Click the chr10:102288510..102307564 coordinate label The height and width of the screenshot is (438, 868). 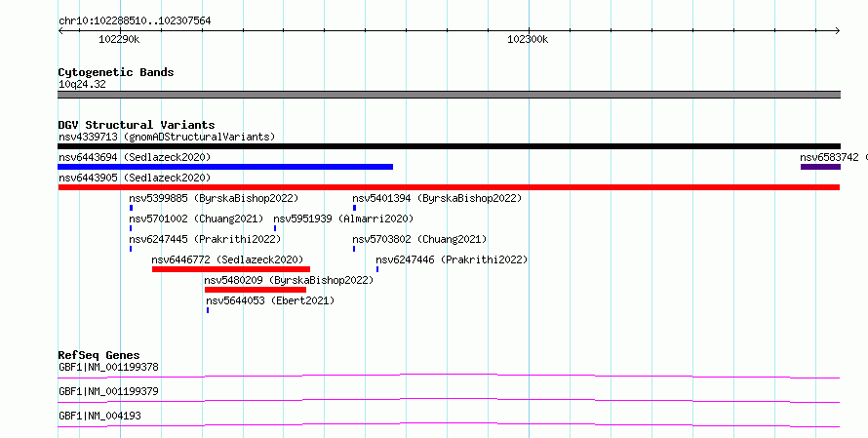click(x=135, y=20)
